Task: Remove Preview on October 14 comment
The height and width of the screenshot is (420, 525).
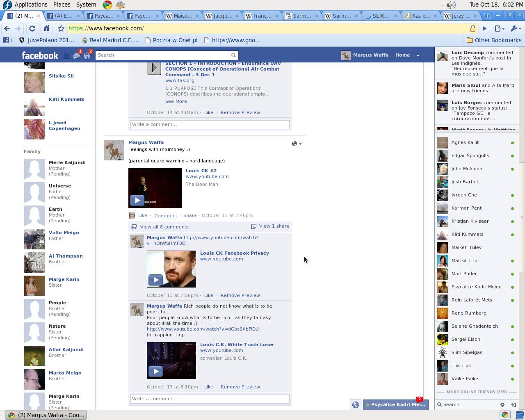Action: [240, 112]
